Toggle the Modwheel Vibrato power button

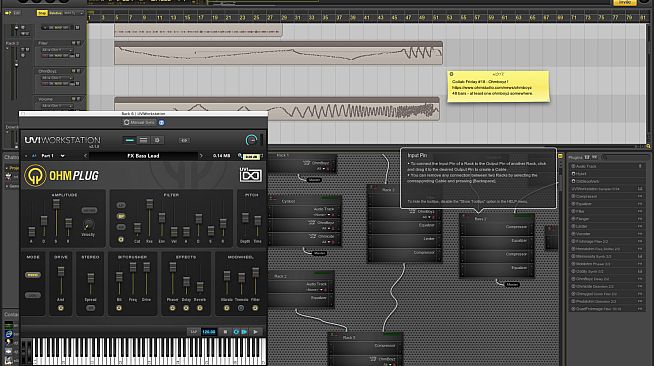click(226, 308)
